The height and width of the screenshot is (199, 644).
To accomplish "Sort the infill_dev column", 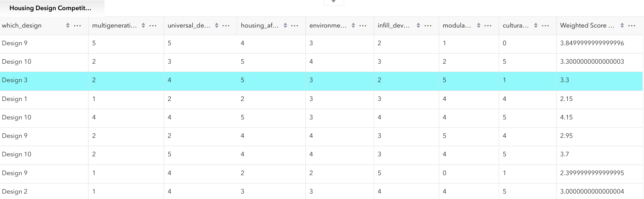I will tap(418, 25).
